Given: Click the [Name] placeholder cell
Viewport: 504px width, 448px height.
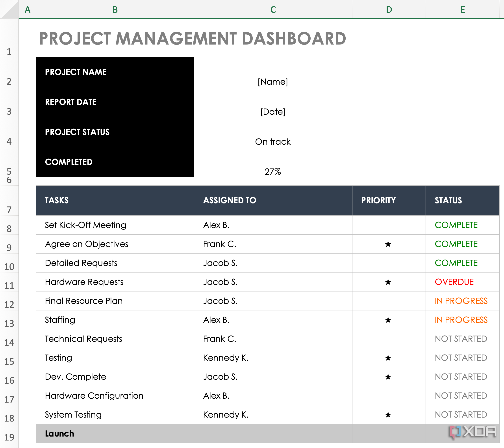Looking at the screenshot, I should 273,81.
